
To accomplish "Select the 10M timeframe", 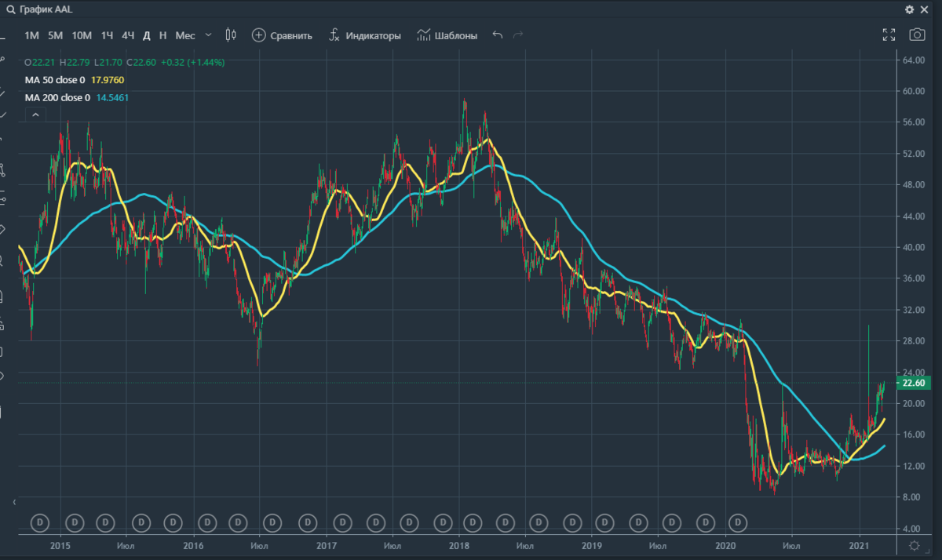I will [x=82, y=35].
